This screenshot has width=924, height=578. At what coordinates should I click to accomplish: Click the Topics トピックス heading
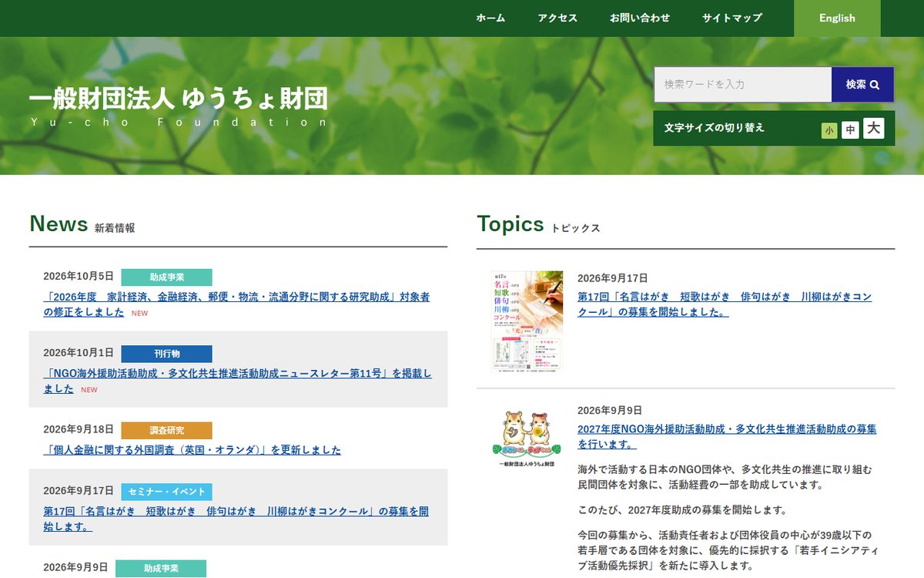[x=538, y=224]
